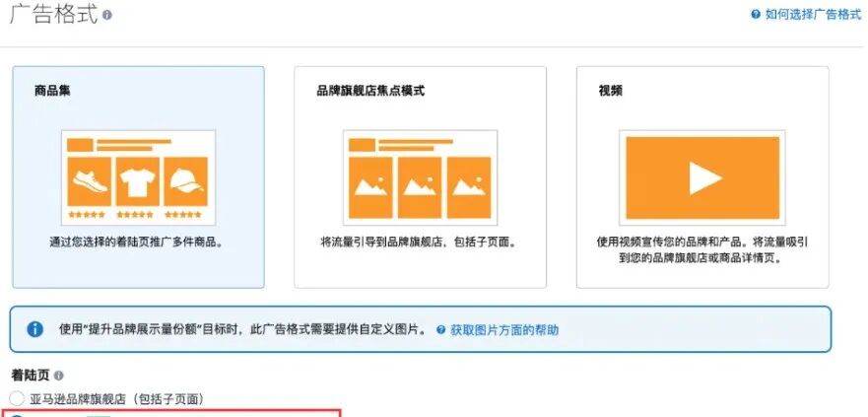This screenshot has height=417, width=868.
Task: Click the 广告格式 section heading
Action: tap(54, 15)
